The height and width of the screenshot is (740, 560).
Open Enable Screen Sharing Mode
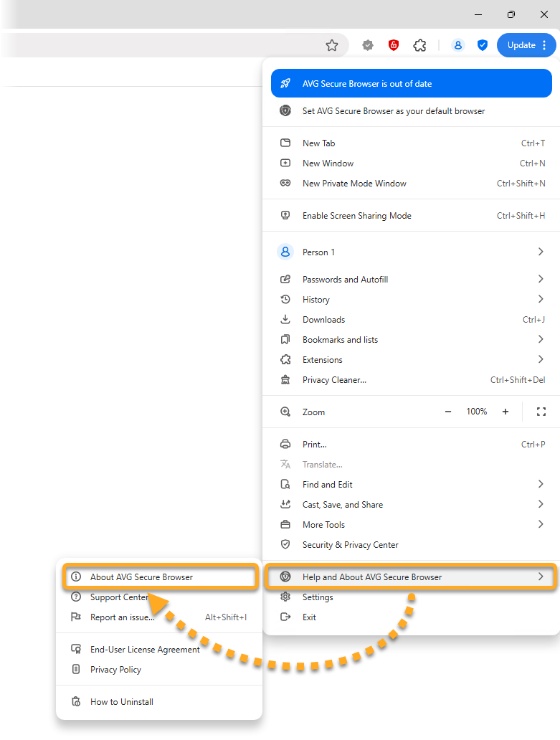coord(356,216)
